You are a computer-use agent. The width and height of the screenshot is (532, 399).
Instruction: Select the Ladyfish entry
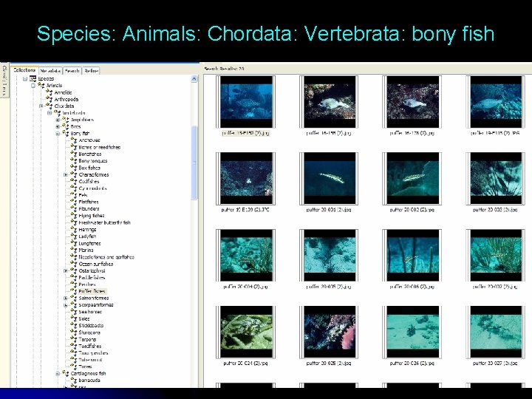click(87, 236)
